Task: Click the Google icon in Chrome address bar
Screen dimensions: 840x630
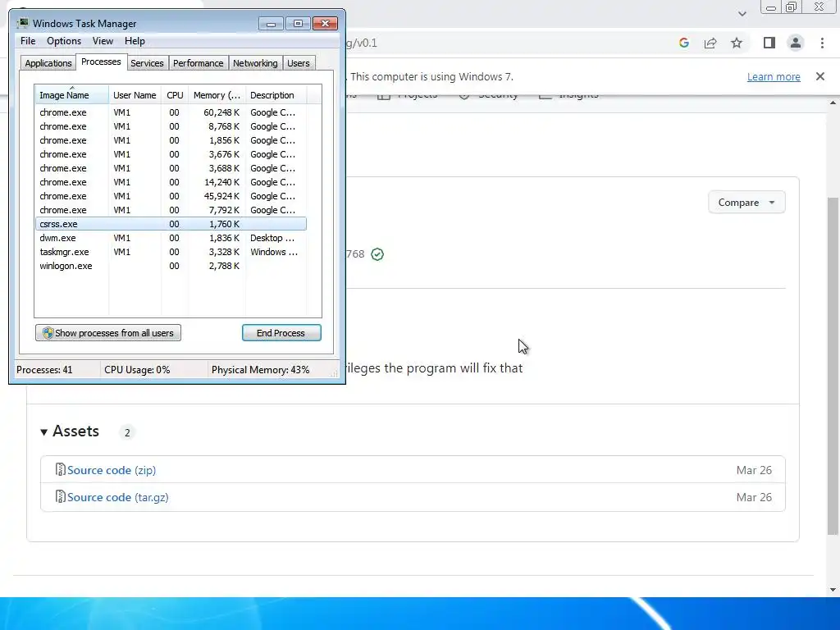Action: pos(683,43)
